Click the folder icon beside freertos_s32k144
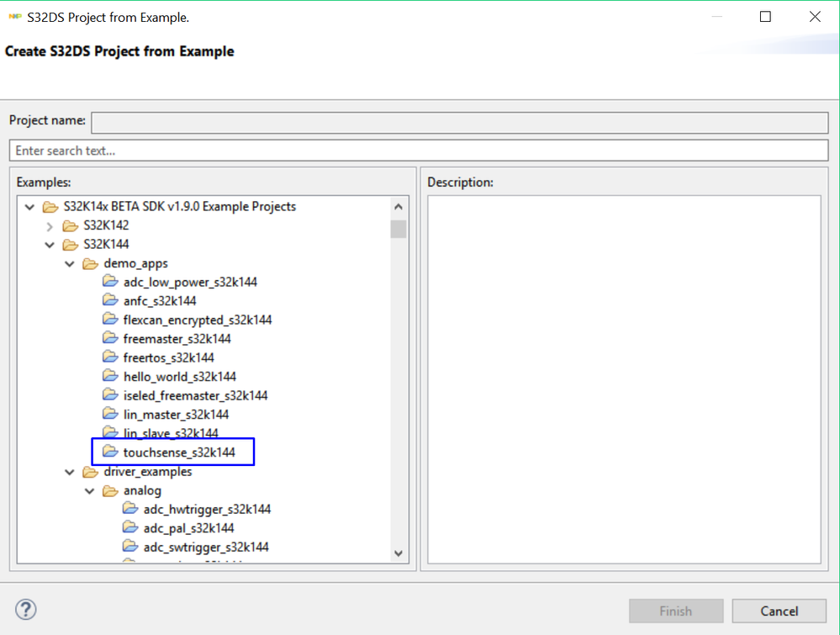The height and width of the screenshot is (635, 840). [110, 357]
